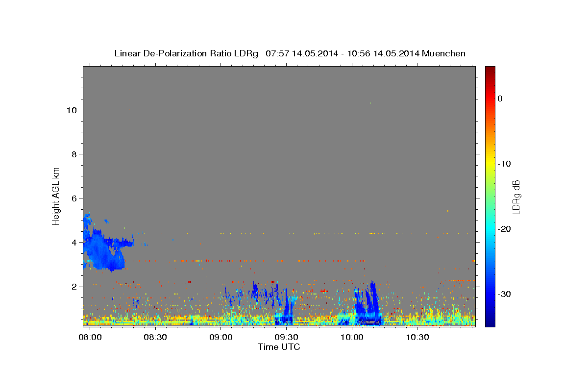Click the '09:00' time axis label
588x392 pixels.
[x=221, y=338]
